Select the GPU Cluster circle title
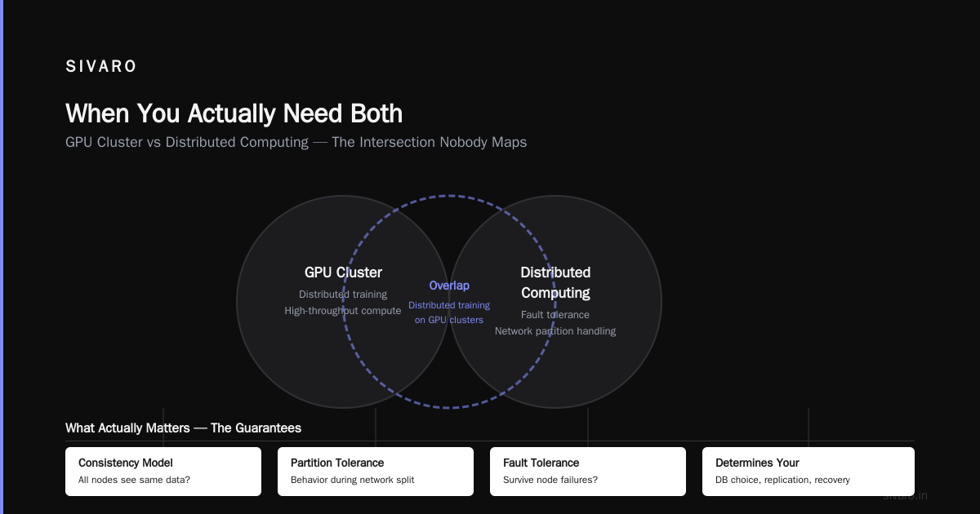Screen dimensions: 980x514 (x=343, y=273)
